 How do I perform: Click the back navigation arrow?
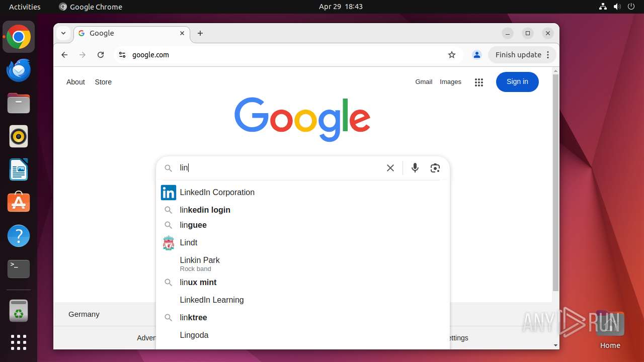pos(64,55)
